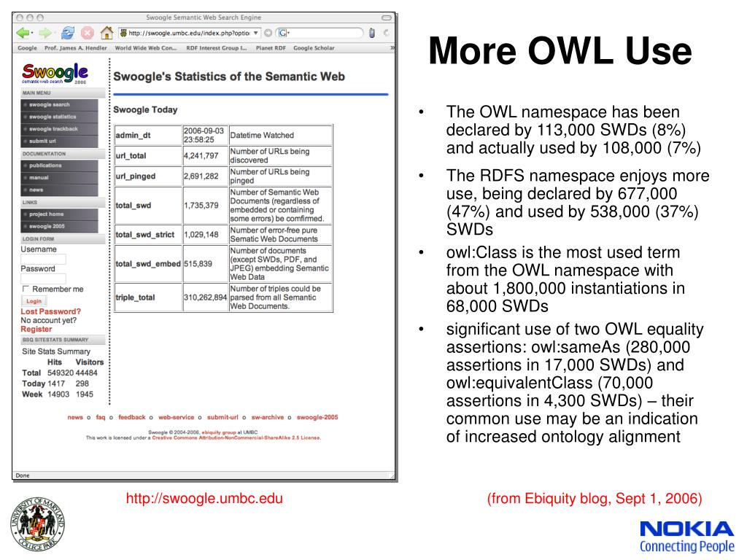Click the Nokia Connecting People logo
Image resolution: width=747 pixels, height=560 pixels.
(x=686, y=537)
